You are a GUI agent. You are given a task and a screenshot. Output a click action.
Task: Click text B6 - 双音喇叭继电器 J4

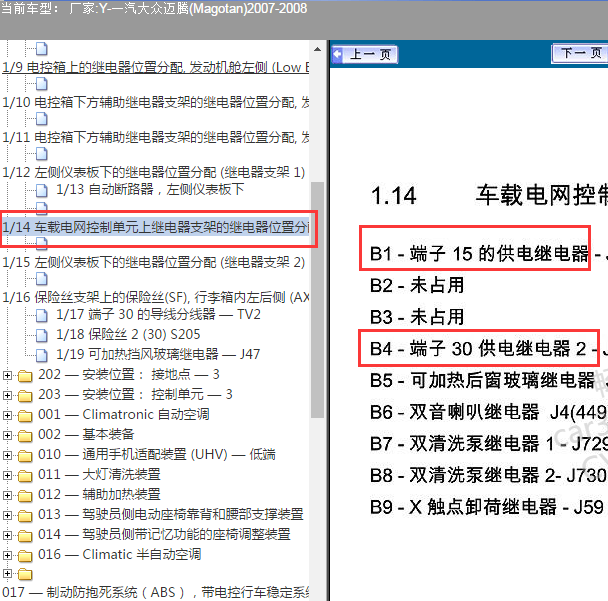tap(489, 412)
